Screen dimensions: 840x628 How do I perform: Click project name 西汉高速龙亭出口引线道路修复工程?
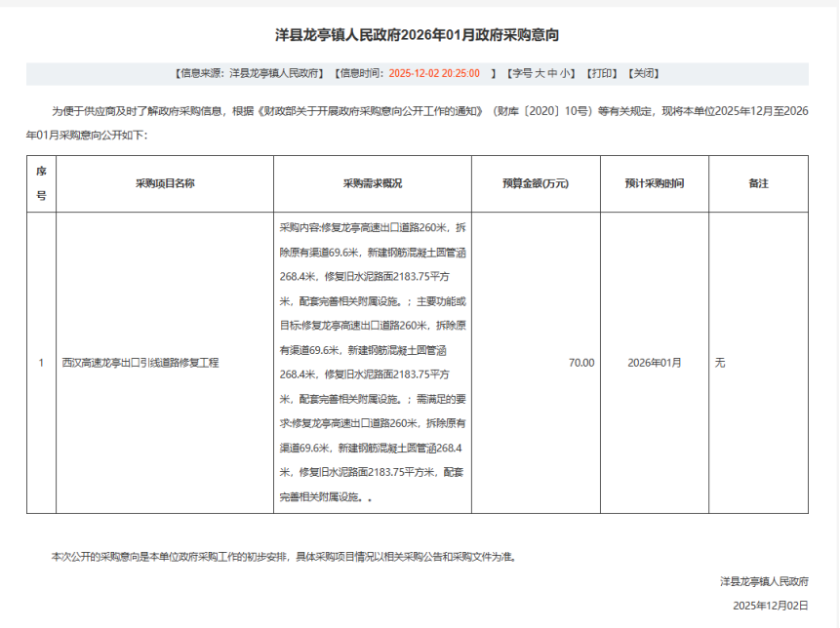tap(140, 363)
